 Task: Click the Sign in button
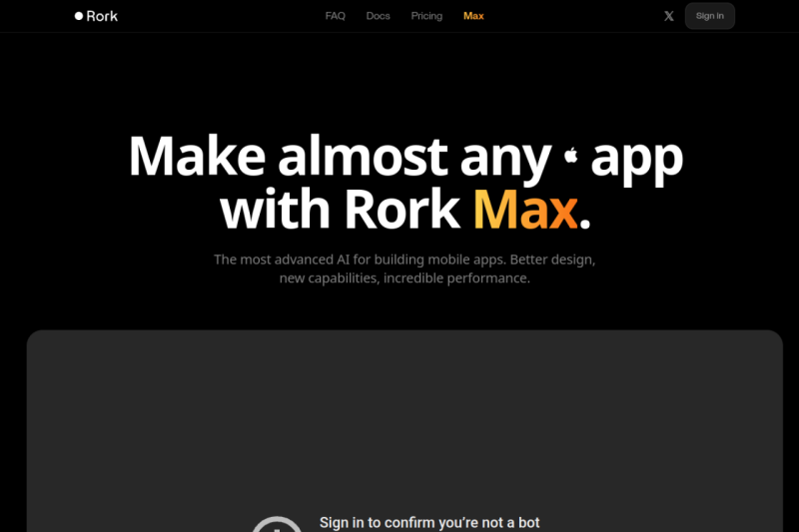(x=709, y=16)
